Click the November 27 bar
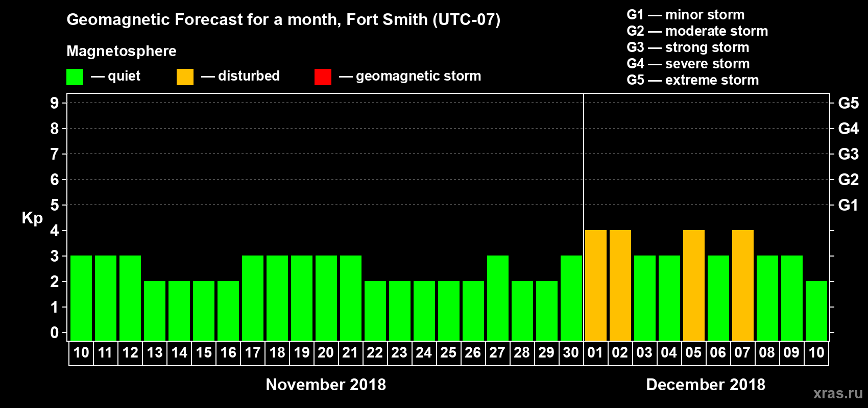This screenshot has width=868, height=408. point(498,298)
